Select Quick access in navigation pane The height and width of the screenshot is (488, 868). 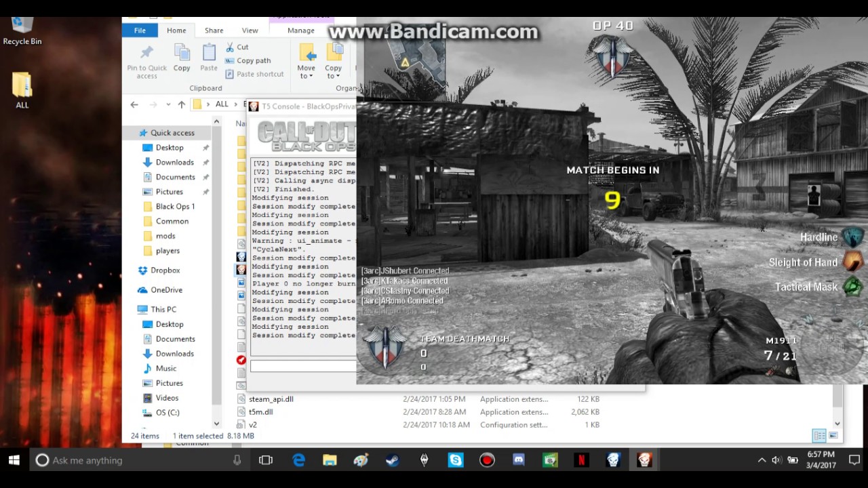172,133
